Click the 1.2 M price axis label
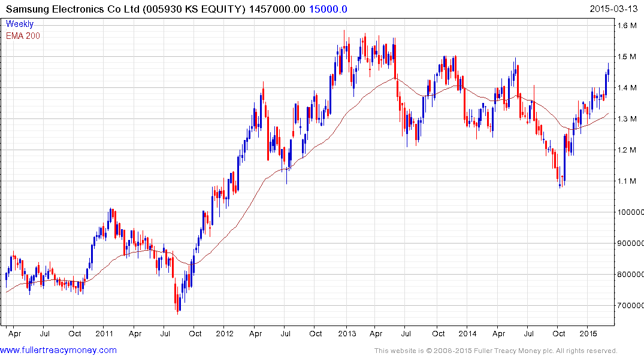Screen dimensions: 644x359 (x=627, y=150)
